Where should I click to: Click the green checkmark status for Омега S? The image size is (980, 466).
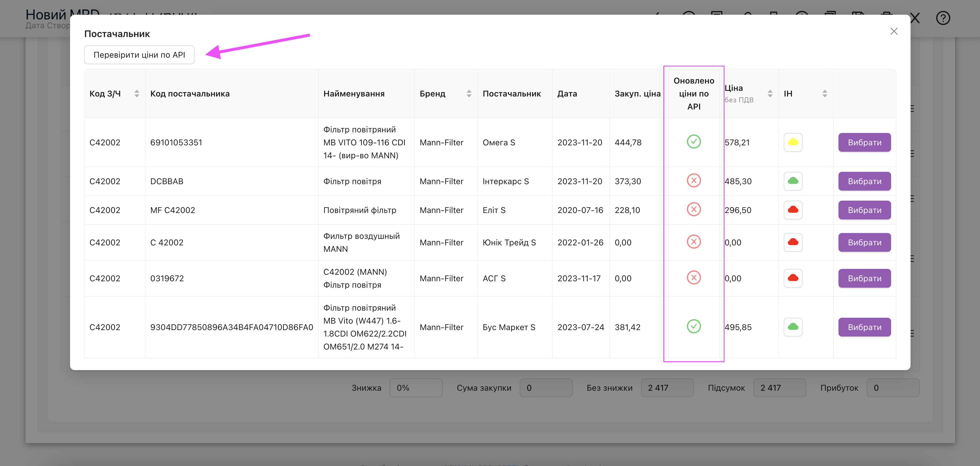[x=694, y=142]
